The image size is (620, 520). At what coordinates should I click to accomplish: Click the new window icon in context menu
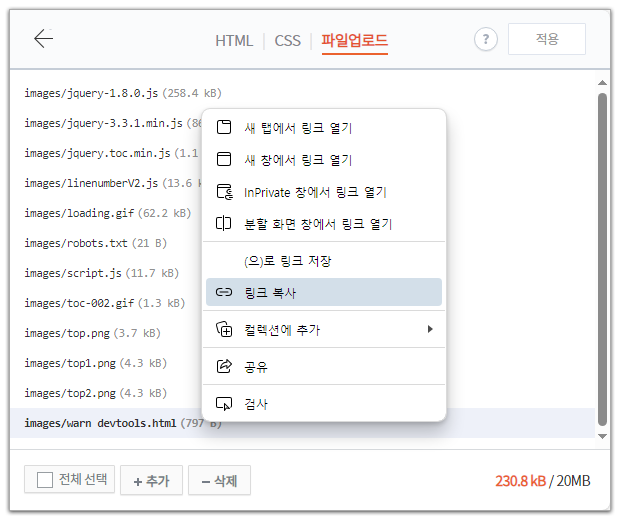224,159
